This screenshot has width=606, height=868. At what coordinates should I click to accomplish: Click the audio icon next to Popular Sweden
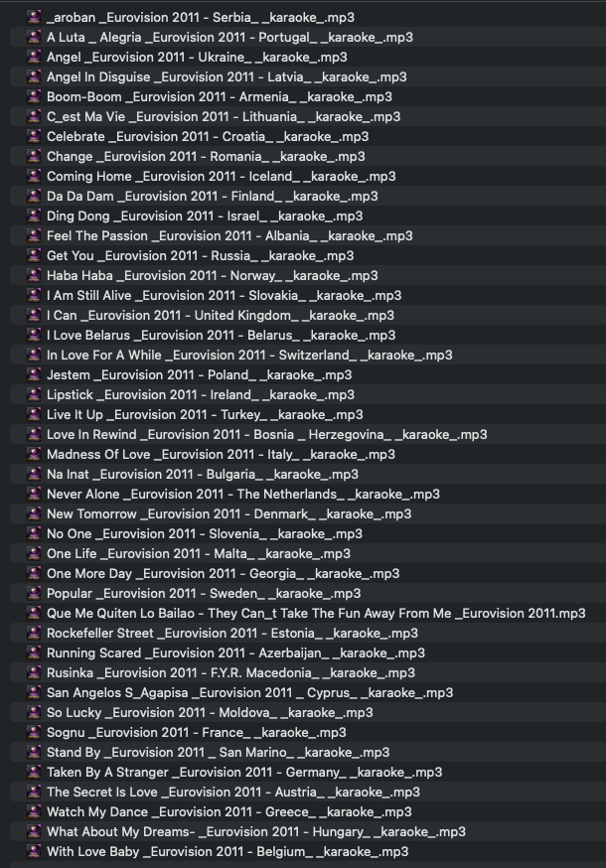pyautogui.click(x=34, y=594)
